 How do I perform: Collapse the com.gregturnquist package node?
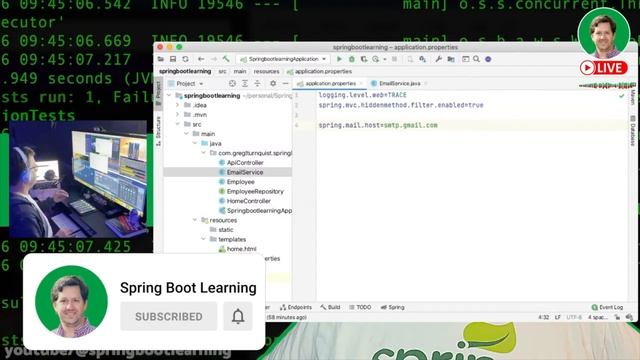[x=203, y=153]
